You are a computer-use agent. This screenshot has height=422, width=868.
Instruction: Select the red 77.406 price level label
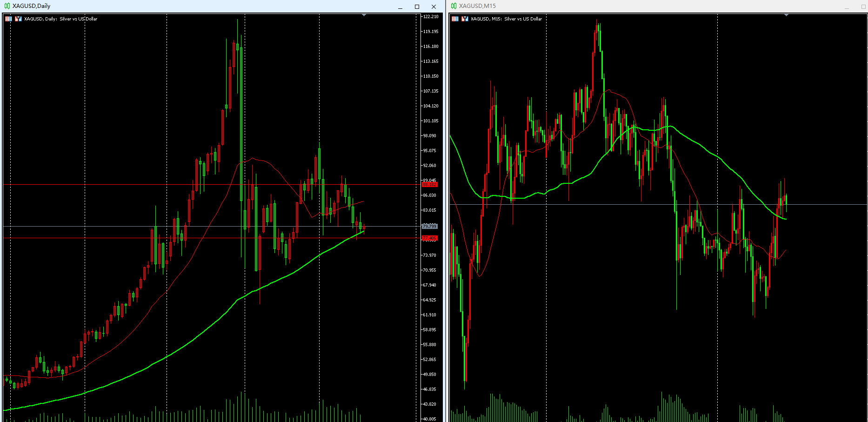point(429,238)
